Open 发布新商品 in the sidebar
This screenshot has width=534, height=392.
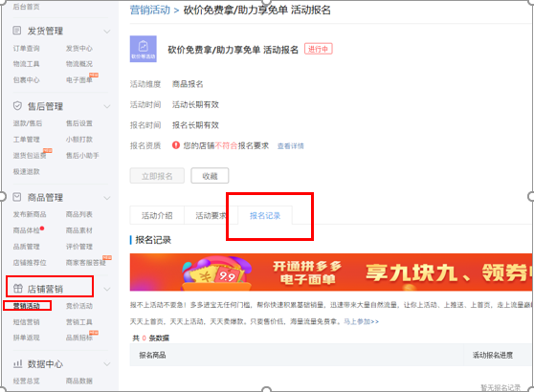tap(30, 214)
